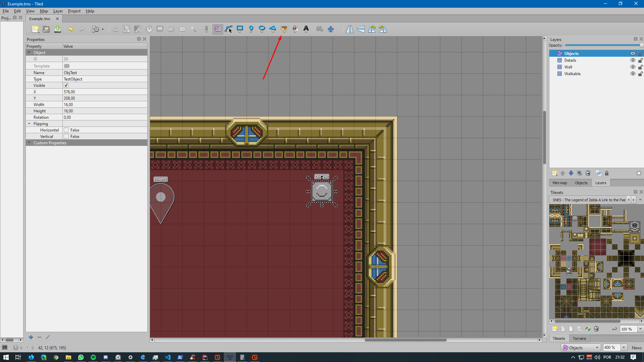
Task: Click the Open file toolbar icon
Action: click(46, 29)
